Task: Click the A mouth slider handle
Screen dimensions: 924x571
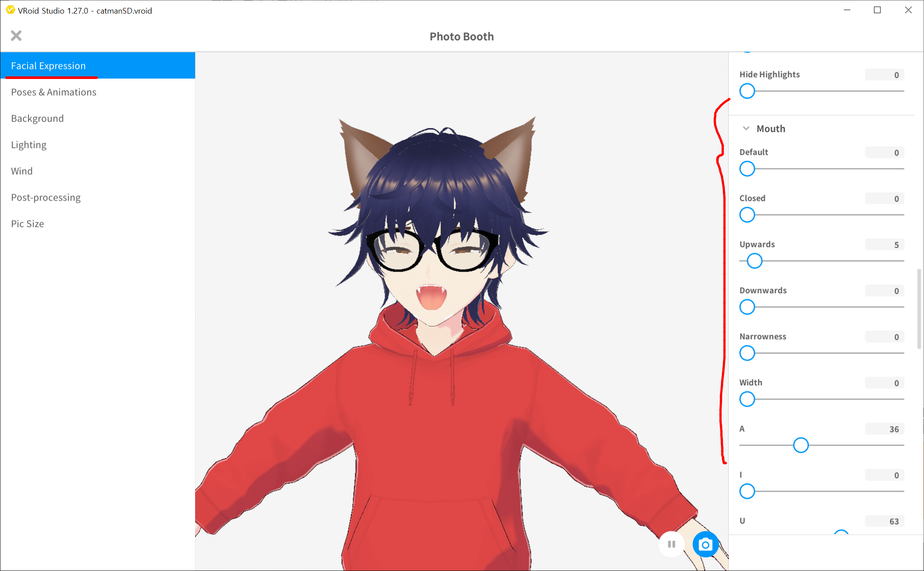Action: (x=801, y=445)
